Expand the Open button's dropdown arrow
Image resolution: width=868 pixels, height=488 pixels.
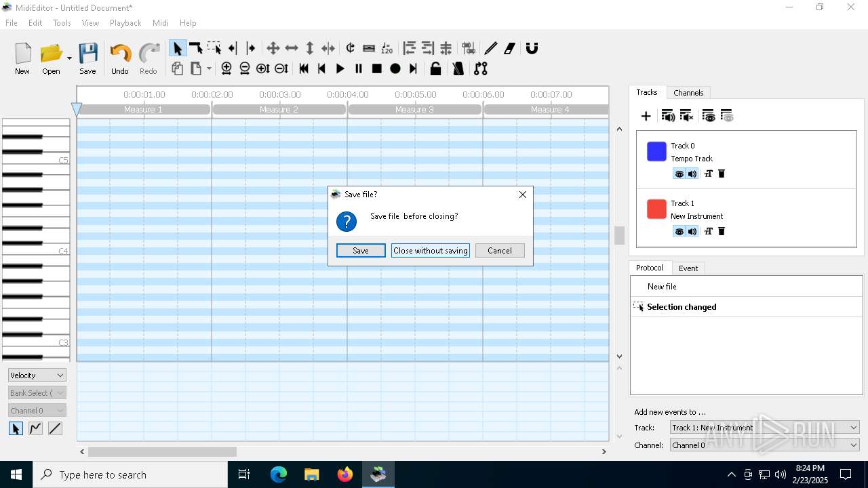click(x=69, y=58)
